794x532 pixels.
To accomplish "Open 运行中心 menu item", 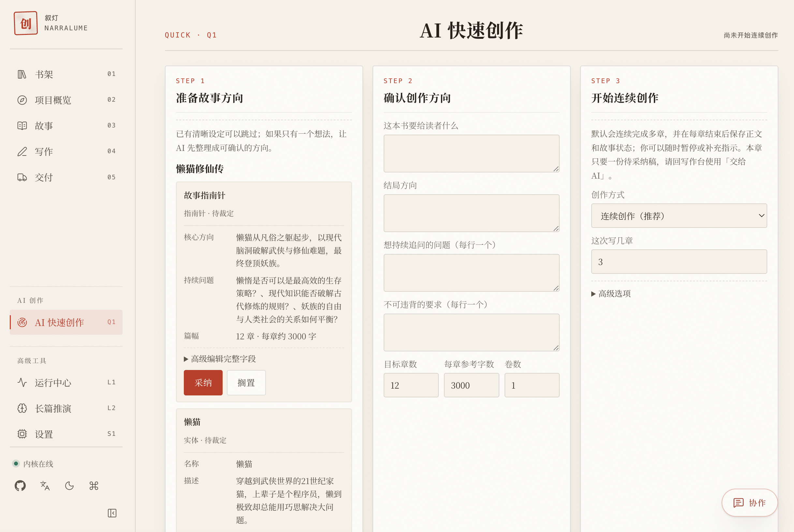I will [66, 382].
